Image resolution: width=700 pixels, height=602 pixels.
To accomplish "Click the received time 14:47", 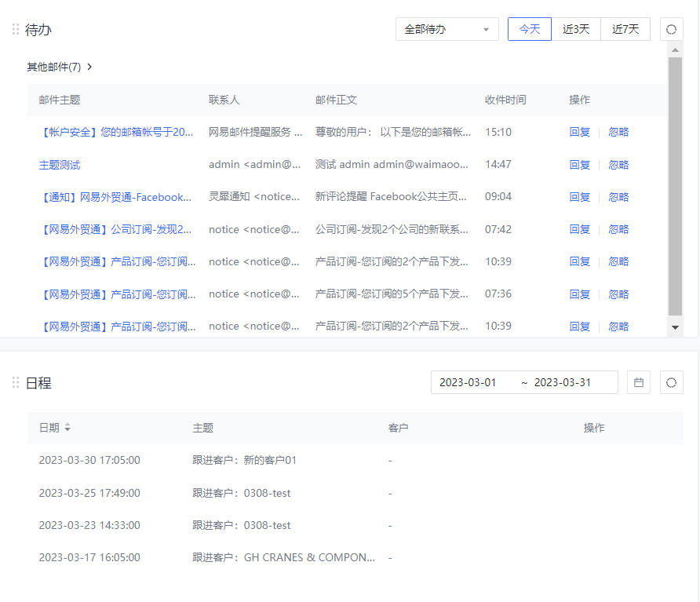I will (498, 165).
